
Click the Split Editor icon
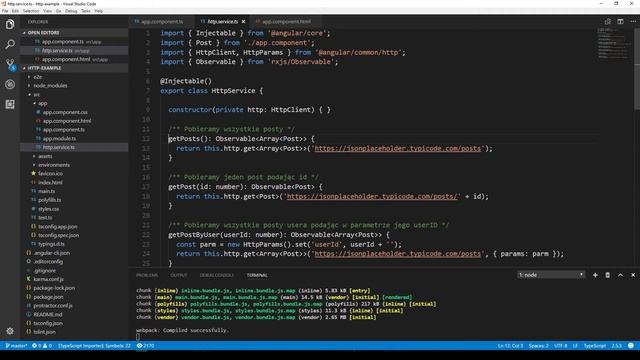[620, 22]
